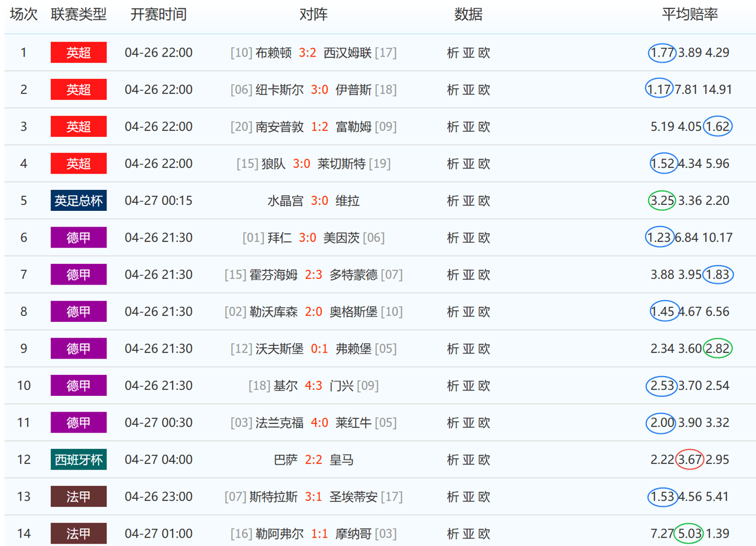The width and height of the screenshot is (756, 546).
Task: Click team name 维拉
Action: [348, 201]
